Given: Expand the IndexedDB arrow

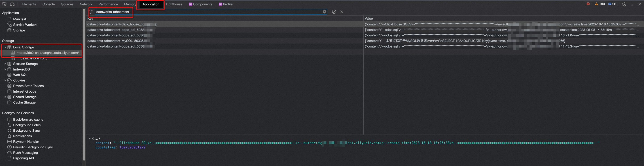Looking at the screenshot, I should coord(5,69).
